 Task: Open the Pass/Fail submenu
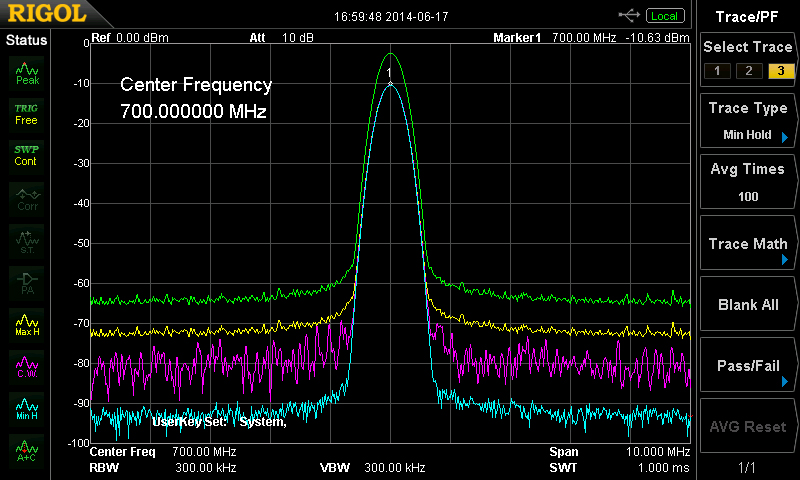(x=747, y=367)
